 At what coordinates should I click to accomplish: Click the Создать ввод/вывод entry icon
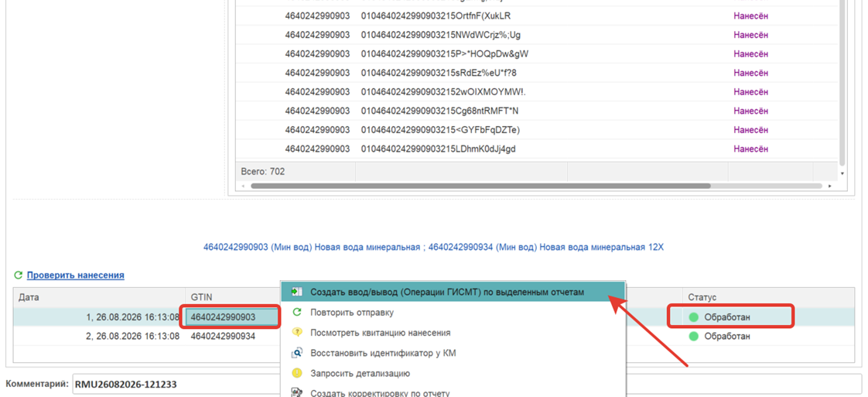coord(297,291)
